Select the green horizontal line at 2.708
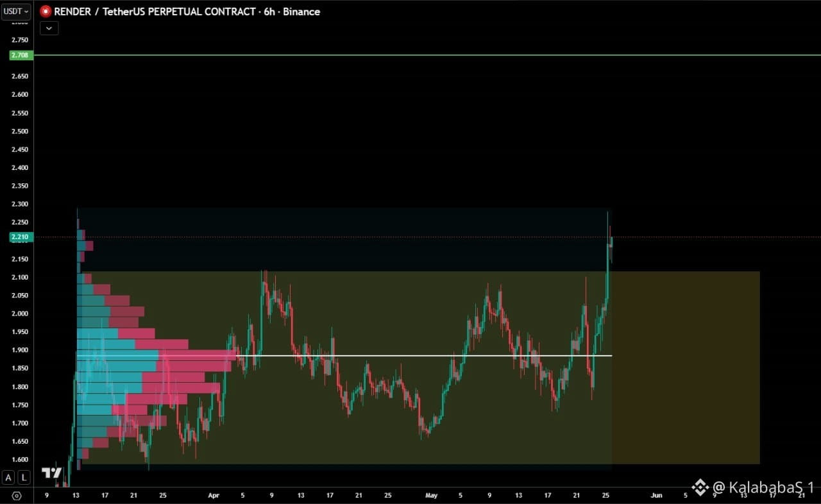 tap(427, 55)
